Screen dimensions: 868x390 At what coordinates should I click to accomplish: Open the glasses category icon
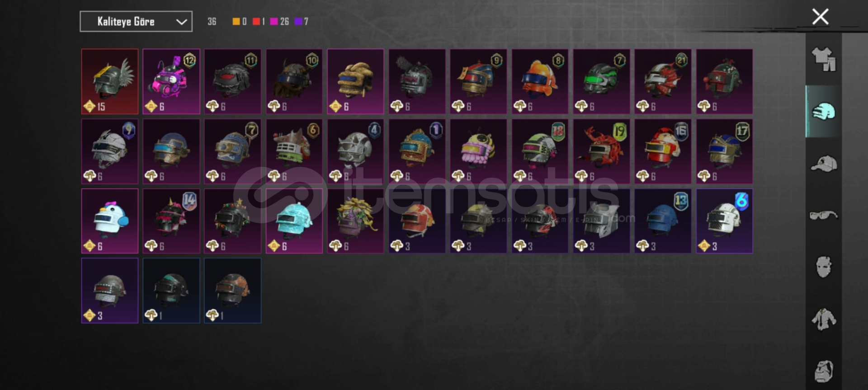pyautogui.click(x=824, y=215)
